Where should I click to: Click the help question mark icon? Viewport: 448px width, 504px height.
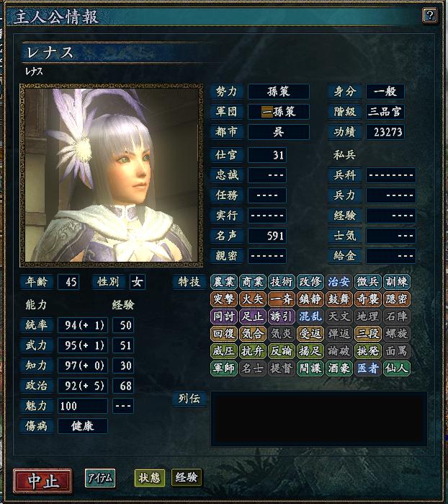point(430,15)
